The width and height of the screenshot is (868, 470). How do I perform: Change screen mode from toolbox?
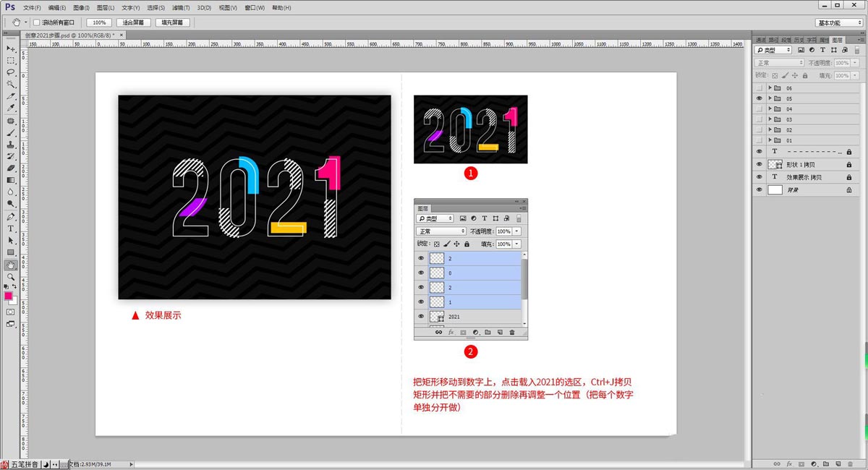[11, 324]
